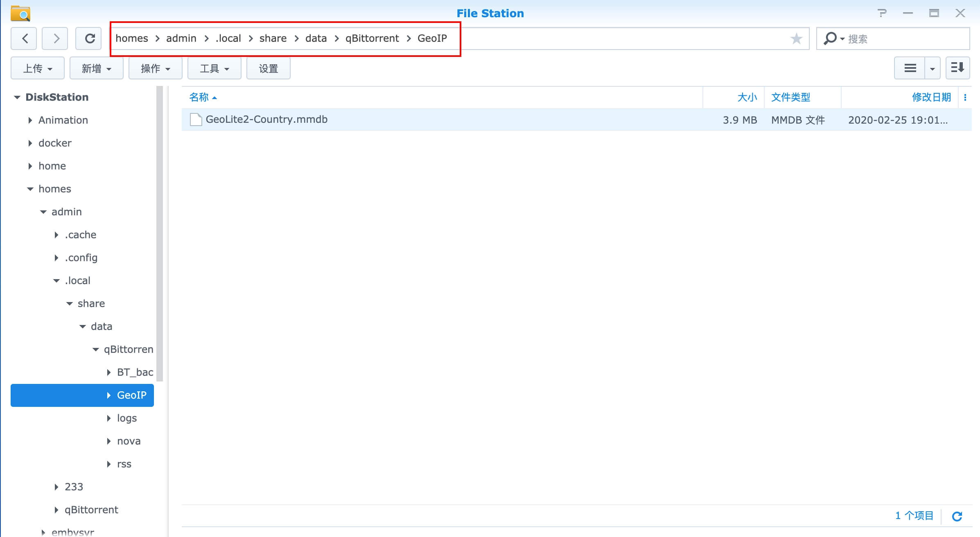Open the view mode dropdown arrow
This screenshot has height=537, width=980.
pos(932,68)
